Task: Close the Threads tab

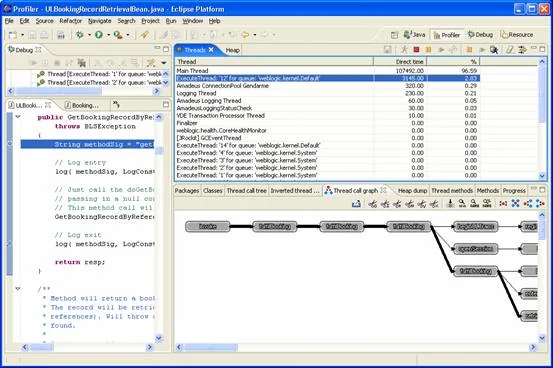Action: tap(211, 50)
